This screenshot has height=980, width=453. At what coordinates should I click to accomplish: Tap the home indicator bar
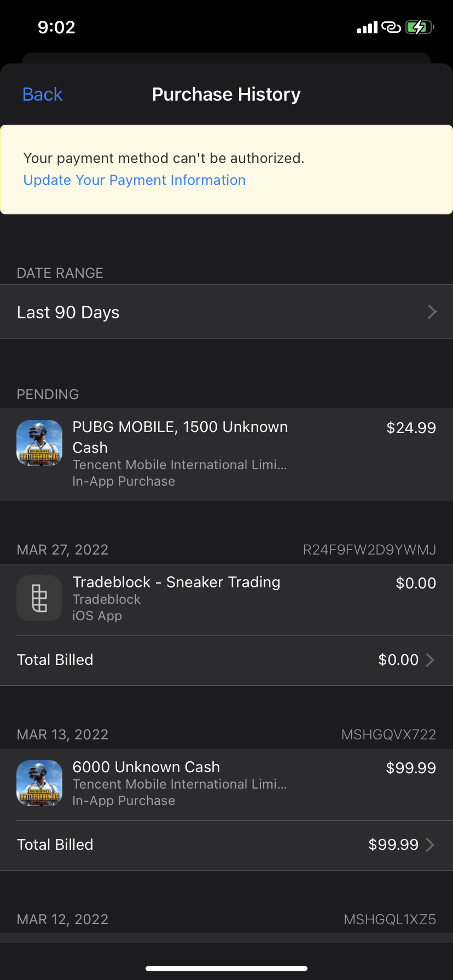226,969
